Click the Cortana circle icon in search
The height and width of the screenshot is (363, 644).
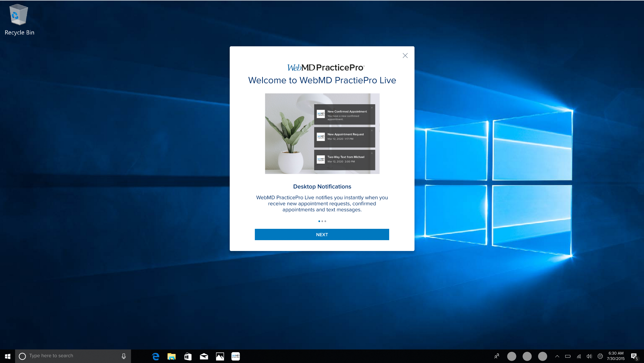[x=22, y=356]
